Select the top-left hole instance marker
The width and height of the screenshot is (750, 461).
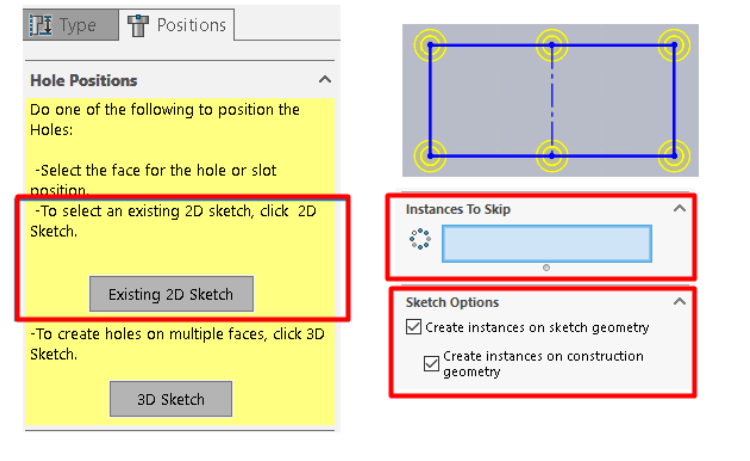point(430,44)
